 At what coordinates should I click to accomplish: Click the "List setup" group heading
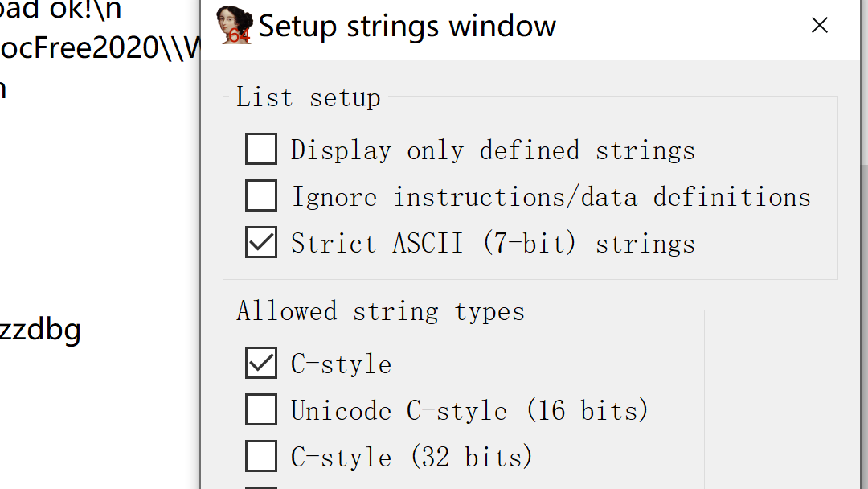[308, 97]
